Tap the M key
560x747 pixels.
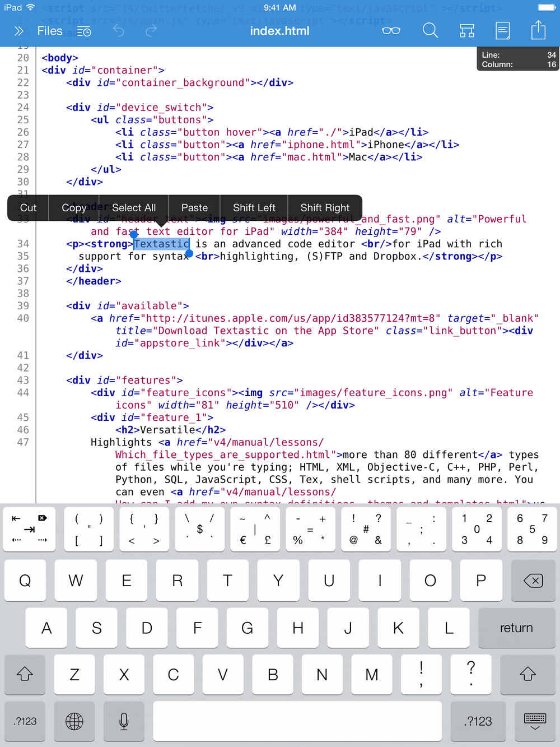(371, 674)
